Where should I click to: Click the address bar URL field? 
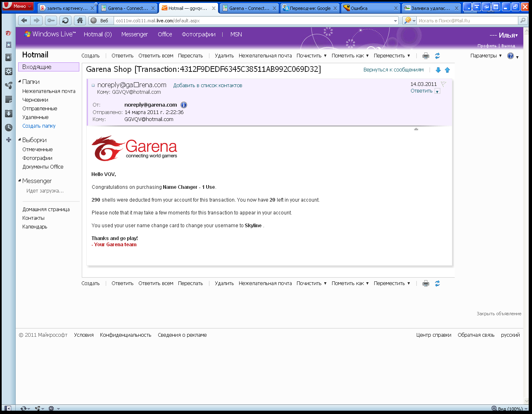tap(252, 21)
